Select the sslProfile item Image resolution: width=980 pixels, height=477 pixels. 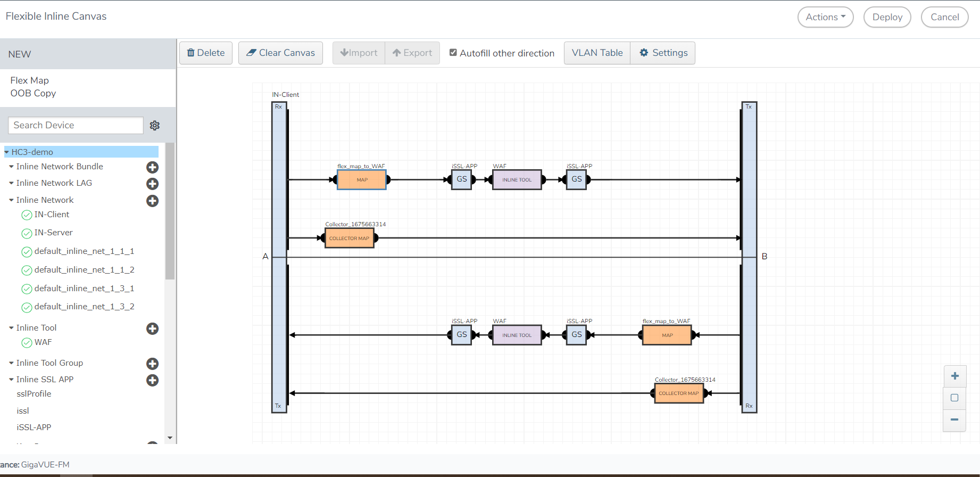point(34,394)
